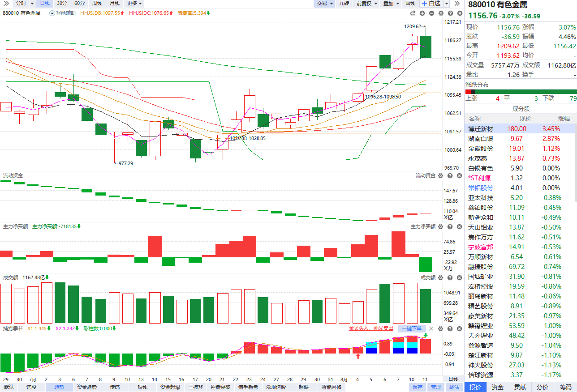The width and height of the screenshot is (577, 392).
Task: Select the 资金趋势 tab at the bottom
Action: point(87,387)
